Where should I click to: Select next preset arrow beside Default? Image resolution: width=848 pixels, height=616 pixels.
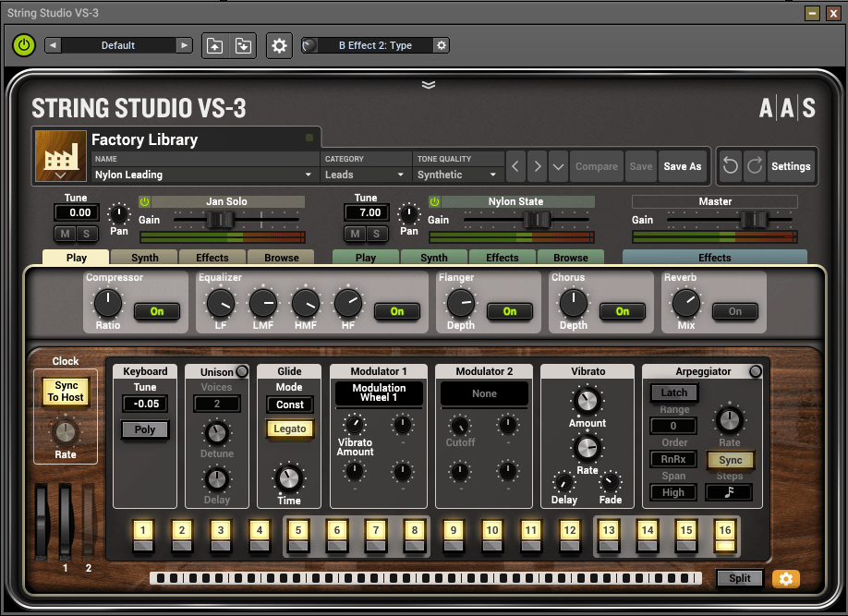tap(185, 45)
